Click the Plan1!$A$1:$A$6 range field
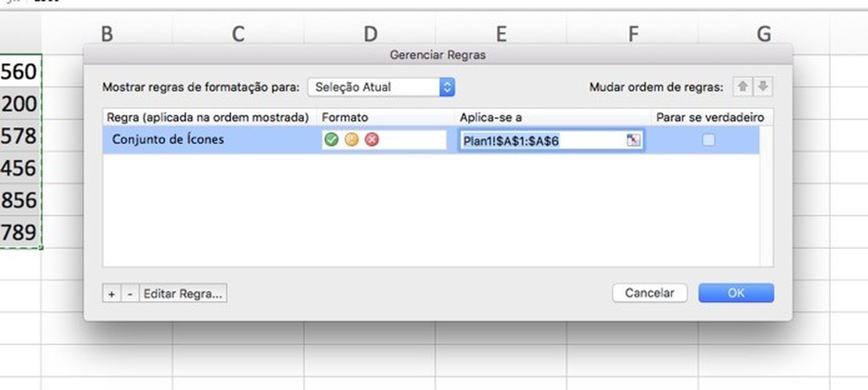The height and width of the screenshot is (390, 868). pos(550,140)
